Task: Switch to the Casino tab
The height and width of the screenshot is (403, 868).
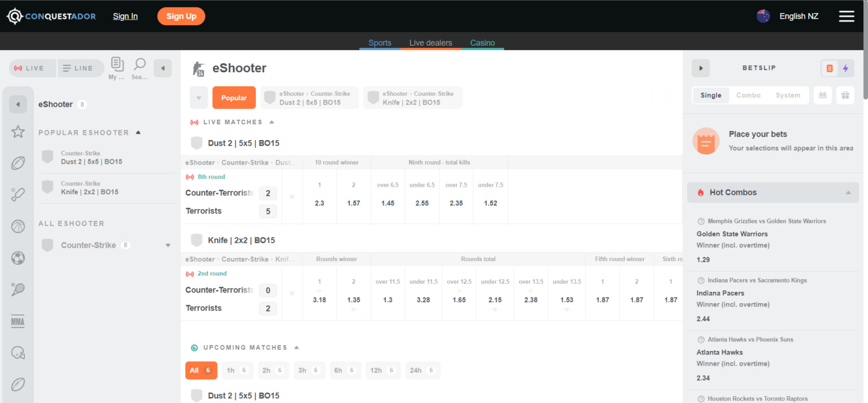Action: coord(482,43)
